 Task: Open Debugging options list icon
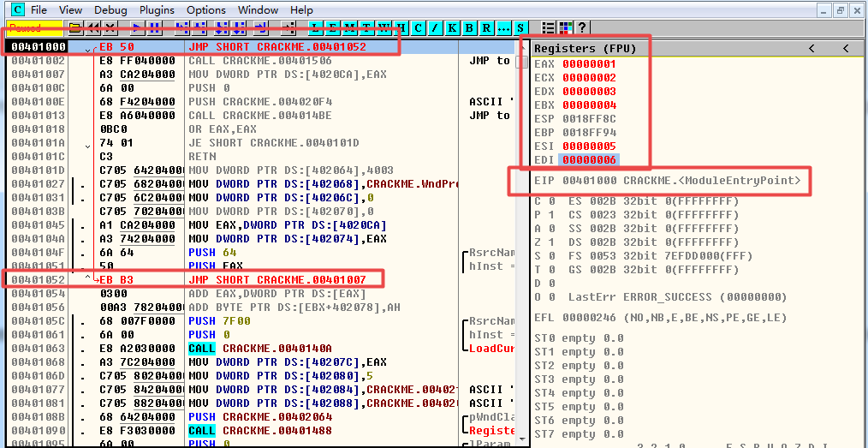coord(548,27)
